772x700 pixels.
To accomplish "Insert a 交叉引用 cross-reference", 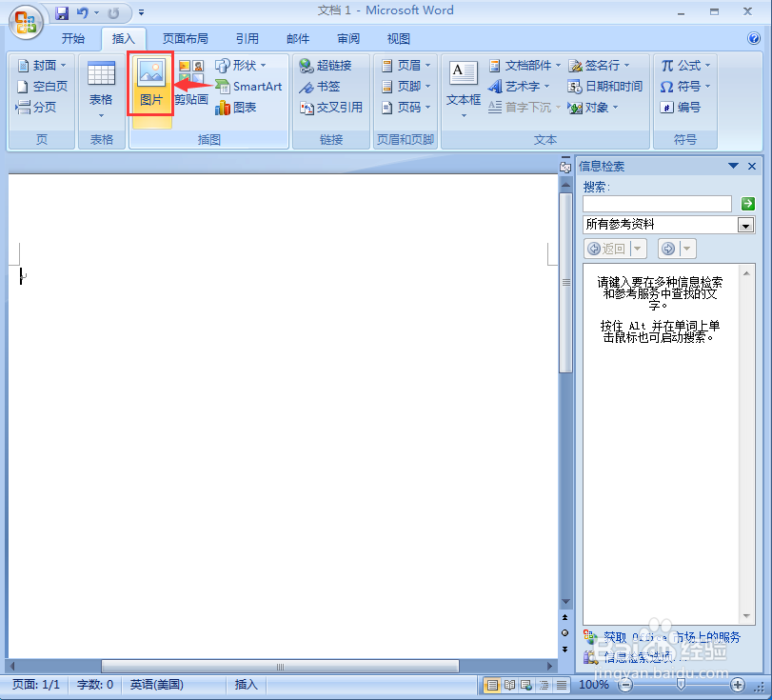I will tap(331, 107).
